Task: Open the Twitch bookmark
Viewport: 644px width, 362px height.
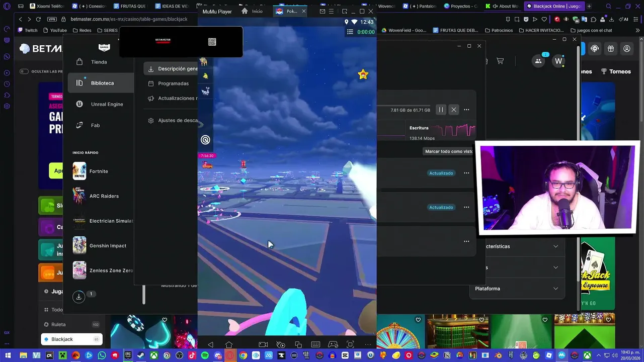Action: pyautogui.click(x=27, y=30)
